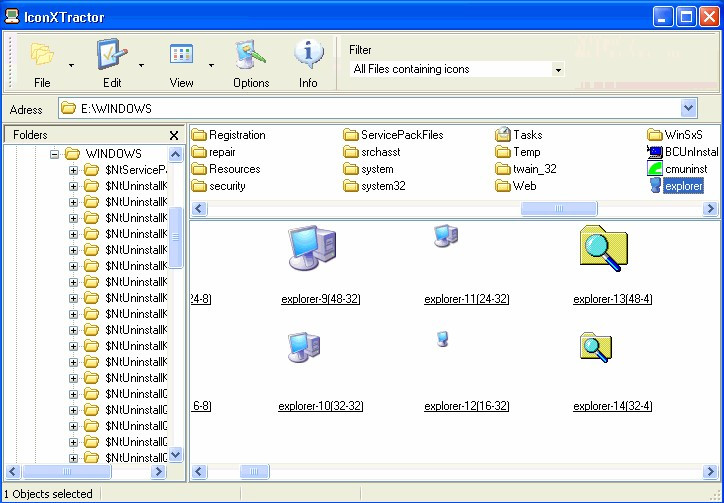This screenshot has height=503, width=724.
Task: Select the Resources folder
Action: 226,169
